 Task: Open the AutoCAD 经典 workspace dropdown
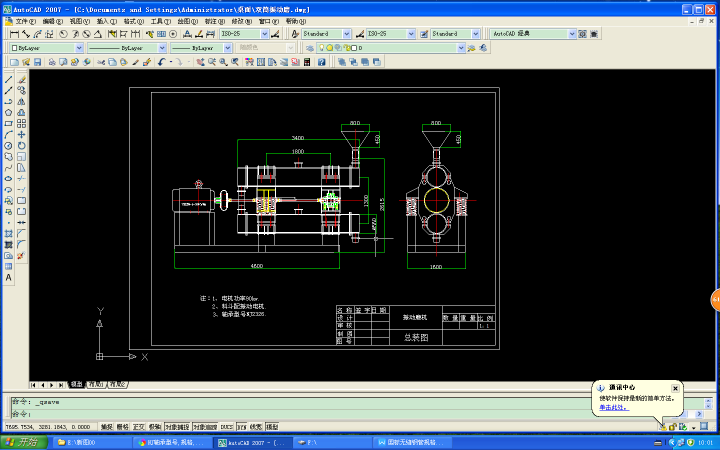(534, 33)
